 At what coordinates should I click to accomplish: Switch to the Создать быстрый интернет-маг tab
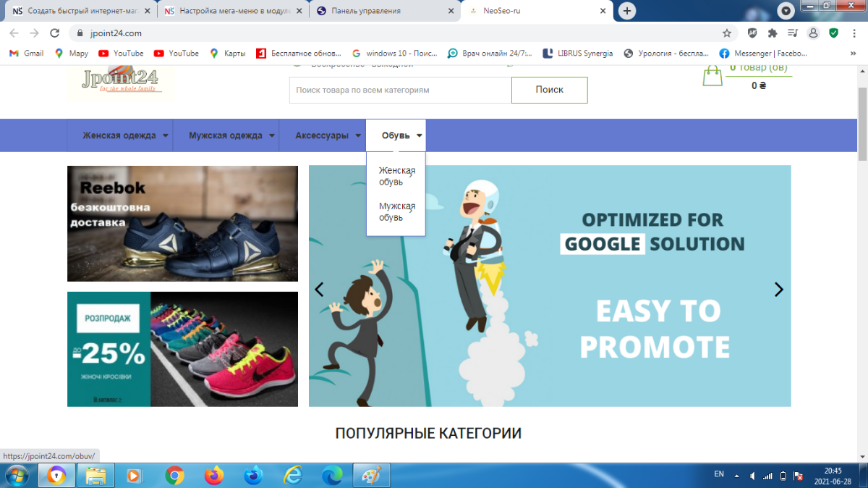click(81, 11)
